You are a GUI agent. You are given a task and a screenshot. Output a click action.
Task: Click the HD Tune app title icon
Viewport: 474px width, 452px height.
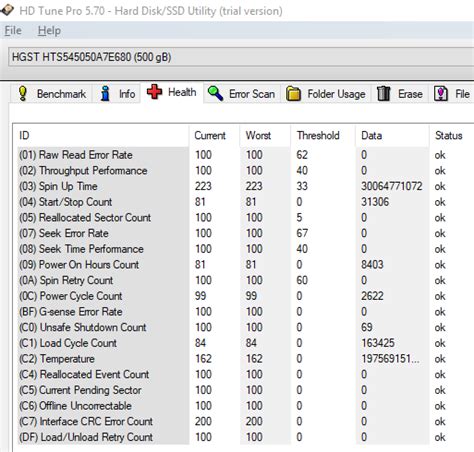click(x=7, y=10)
